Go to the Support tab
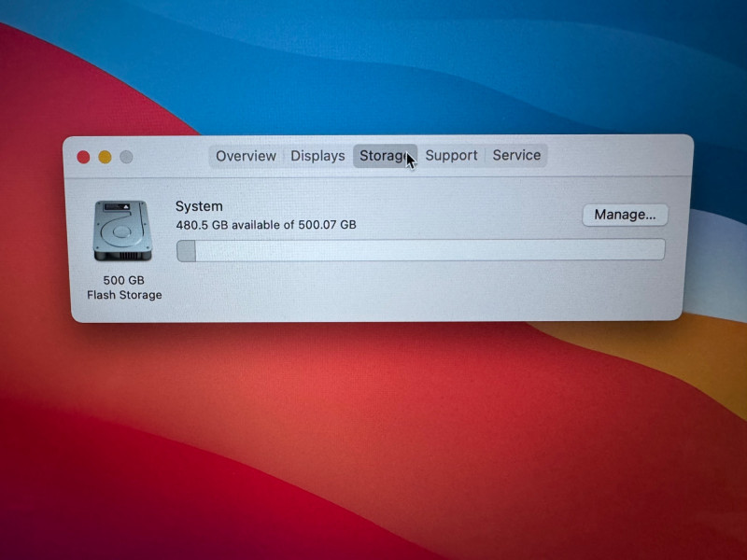Viewport: 747px width, 560px height. pos(451,156)
